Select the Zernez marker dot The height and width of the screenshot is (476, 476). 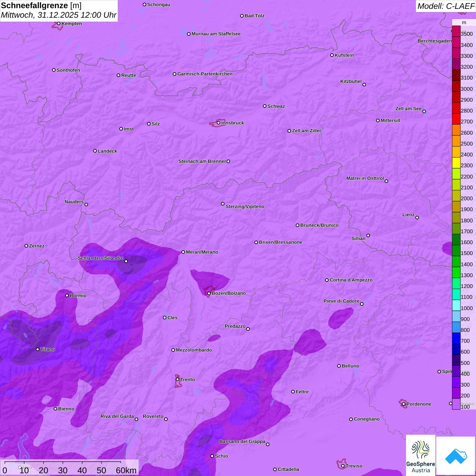pos(27,246)
